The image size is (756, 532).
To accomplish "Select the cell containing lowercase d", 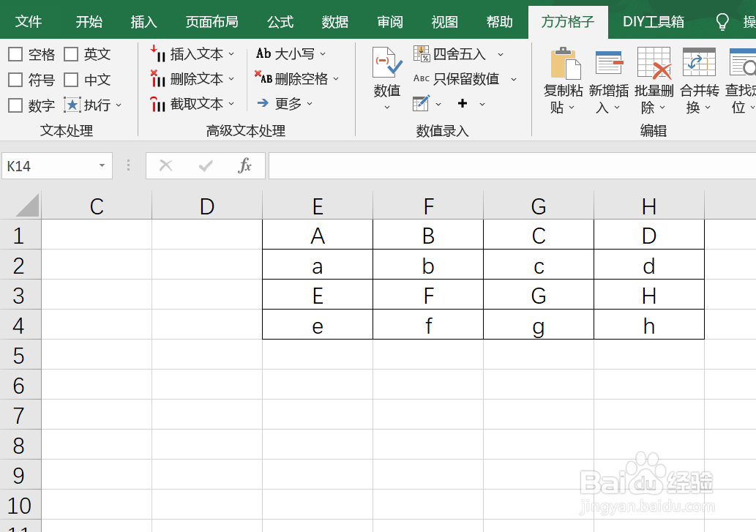I will (649, 265).
